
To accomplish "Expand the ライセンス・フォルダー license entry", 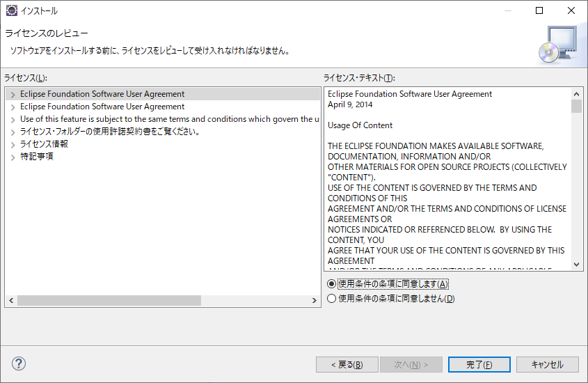I will 13,132.
